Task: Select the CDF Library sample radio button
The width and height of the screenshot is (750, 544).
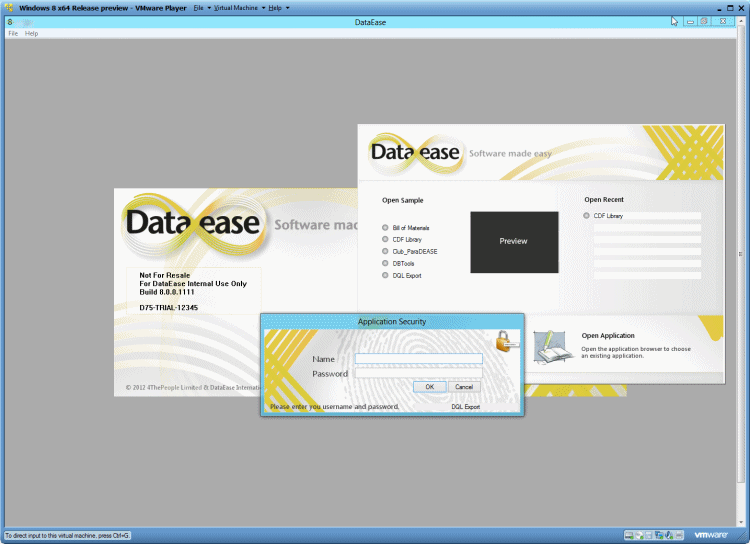Action: [x=385, y=239]
